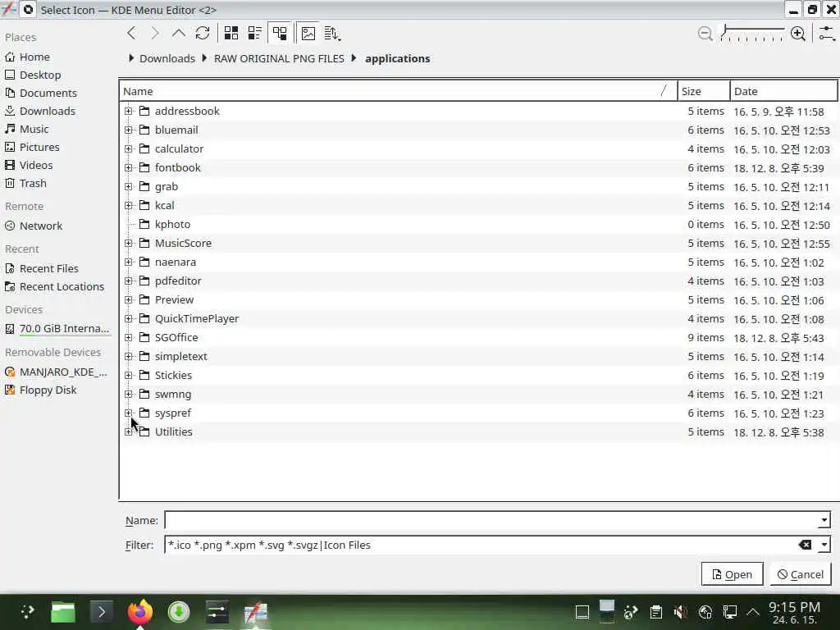Open the terminal from the taskbar
This screenshot has height=630, width=840.
click(x=101, y=612)
